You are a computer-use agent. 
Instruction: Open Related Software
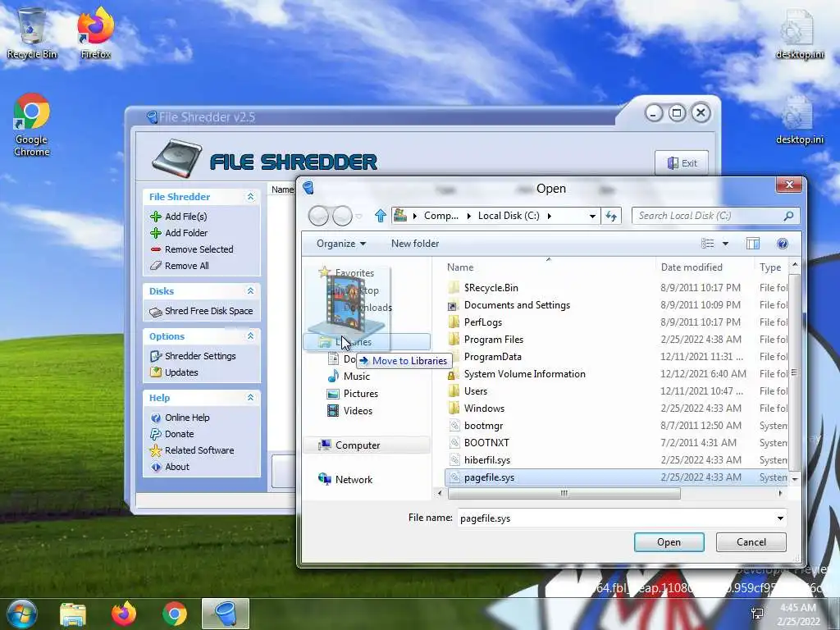click(192, 450)
